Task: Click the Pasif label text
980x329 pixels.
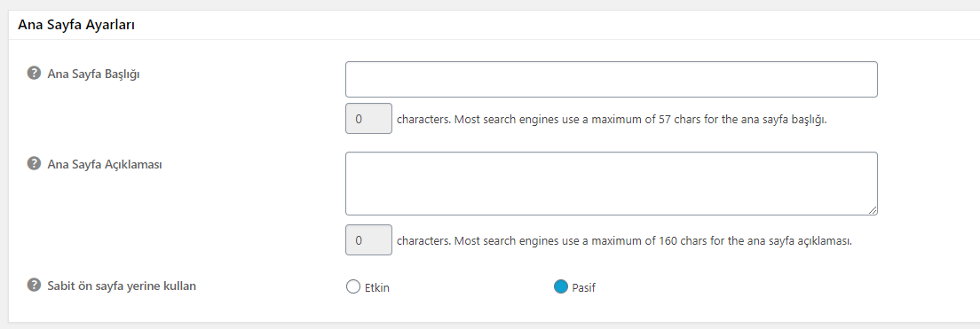Action: pyautogui.click(x=584, y=288)
